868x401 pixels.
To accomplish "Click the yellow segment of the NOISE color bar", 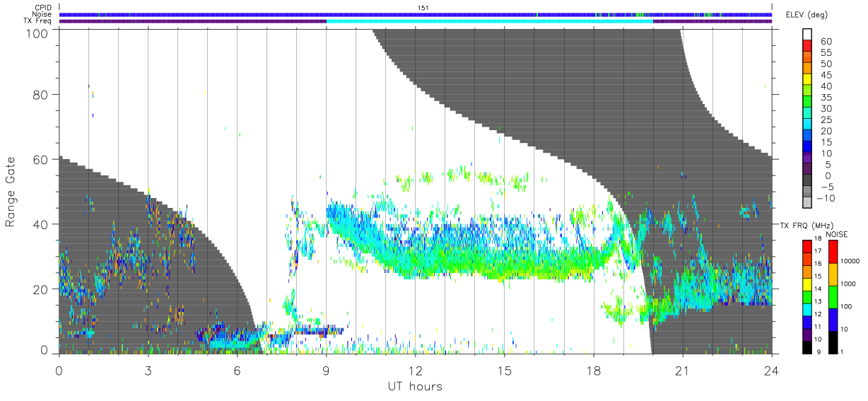I will (833, 274).
